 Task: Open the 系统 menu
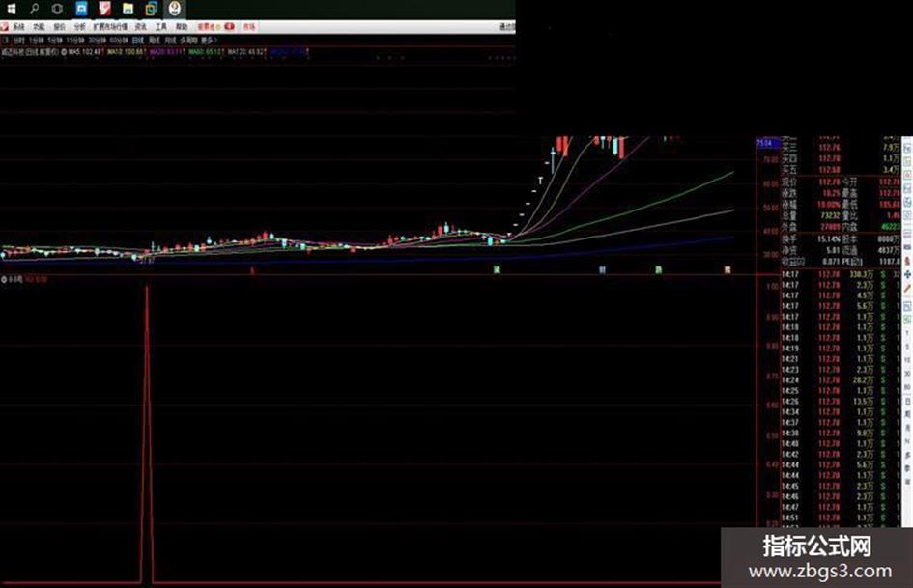pos(18,27)
